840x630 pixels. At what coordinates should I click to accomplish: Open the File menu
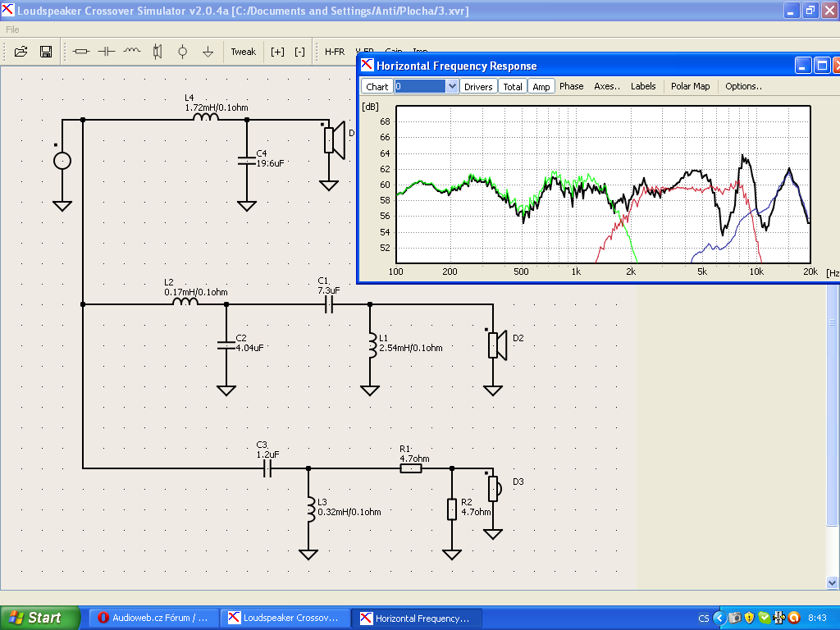coord(12,30)
